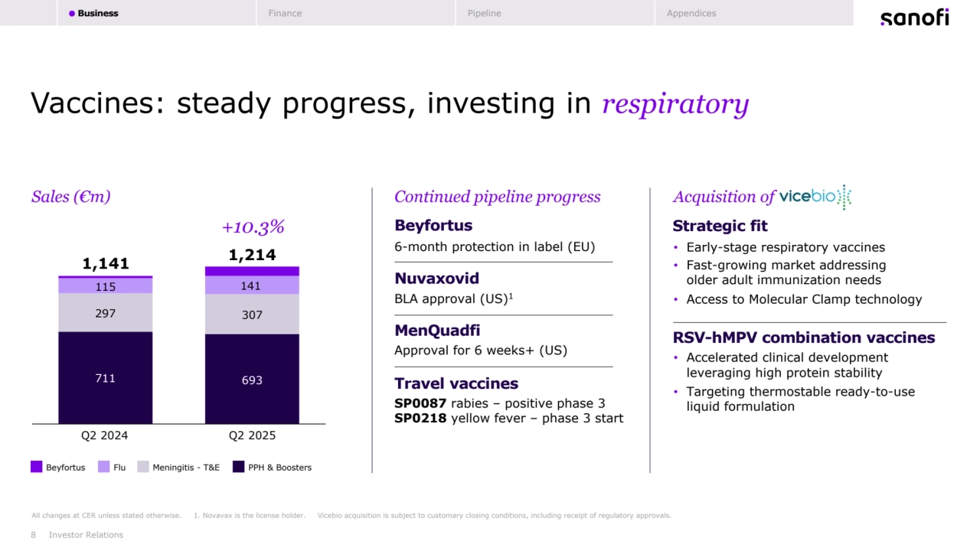Click the Sanofi logo

pyautogui.click(x=914, y=17)
